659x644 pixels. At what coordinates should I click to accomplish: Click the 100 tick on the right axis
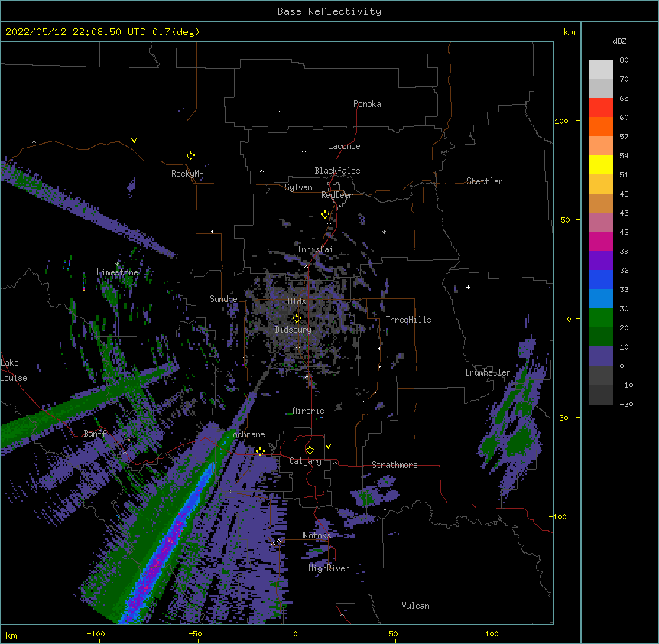coord(561,121)
